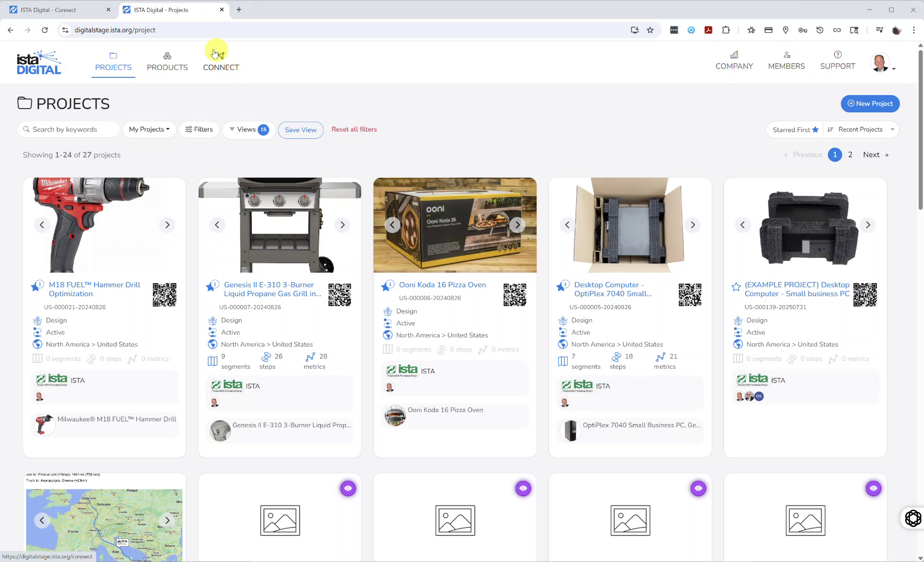Click Reset all filters link

[354, 130]
